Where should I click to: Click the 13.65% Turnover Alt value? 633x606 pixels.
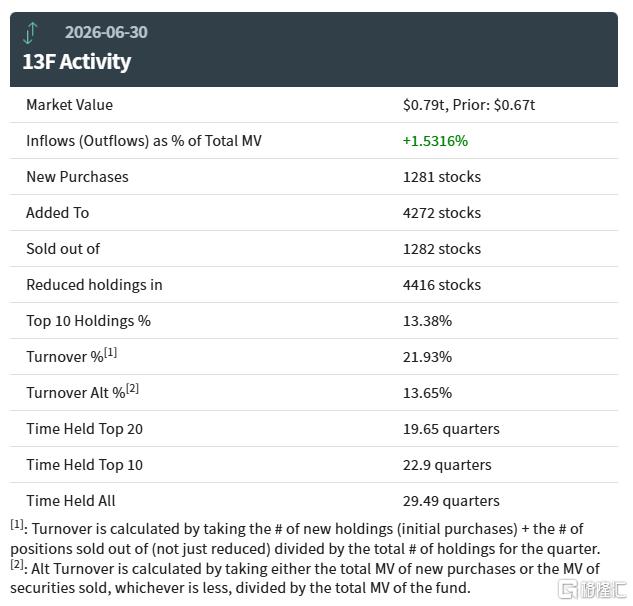click(x=427, y=393)
